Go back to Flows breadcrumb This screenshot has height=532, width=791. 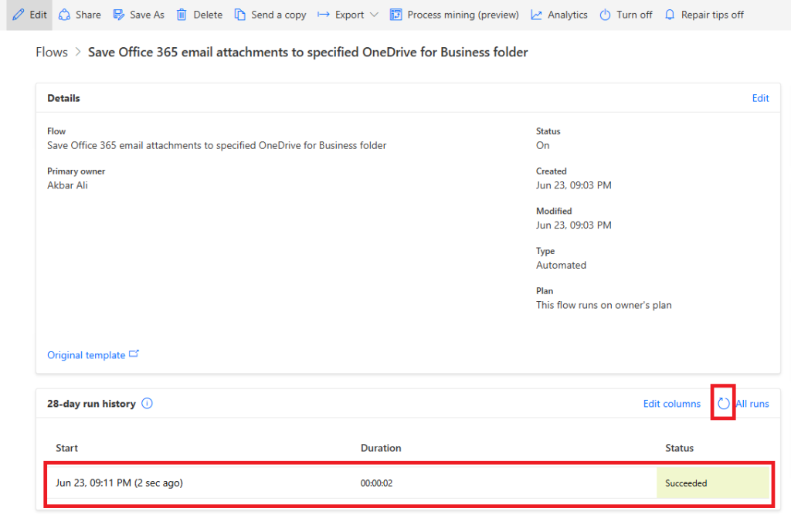(x=52, y=53)
